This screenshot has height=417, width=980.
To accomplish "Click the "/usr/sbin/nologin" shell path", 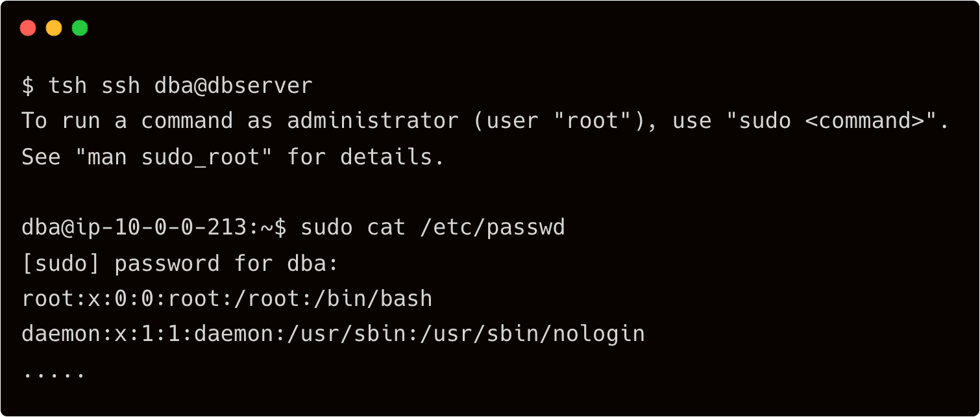I will coord(532,334).
